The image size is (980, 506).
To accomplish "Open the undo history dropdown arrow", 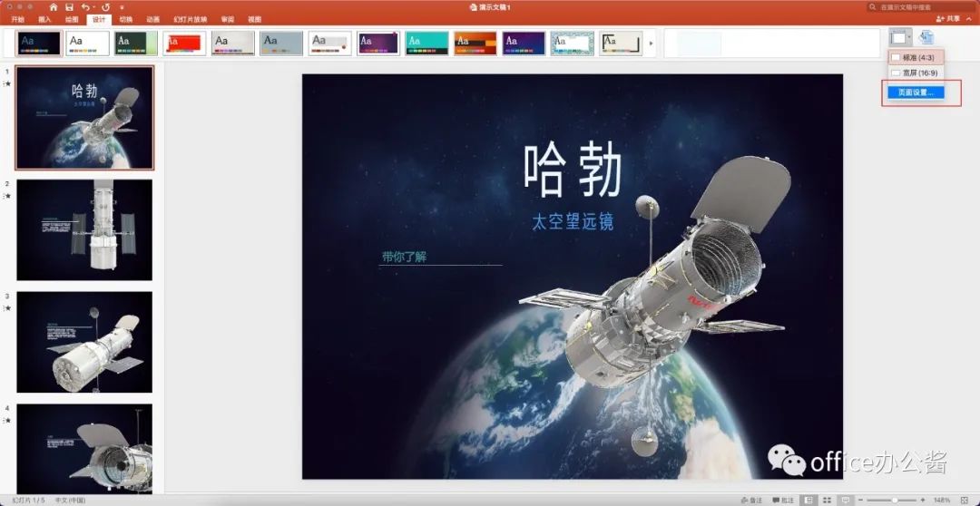I will pos(93,7).
